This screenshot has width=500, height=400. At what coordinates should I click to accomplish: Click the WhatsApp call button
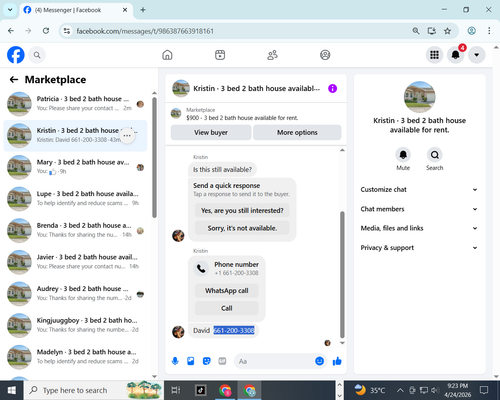click(227, 291)
